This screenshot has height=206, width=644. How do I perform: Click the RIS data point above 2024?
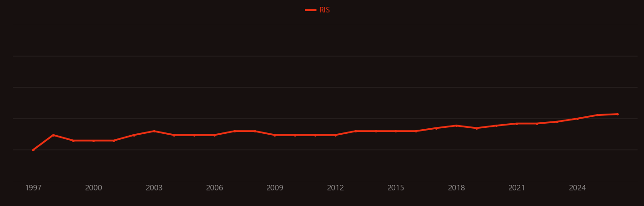tap(577, 119)
